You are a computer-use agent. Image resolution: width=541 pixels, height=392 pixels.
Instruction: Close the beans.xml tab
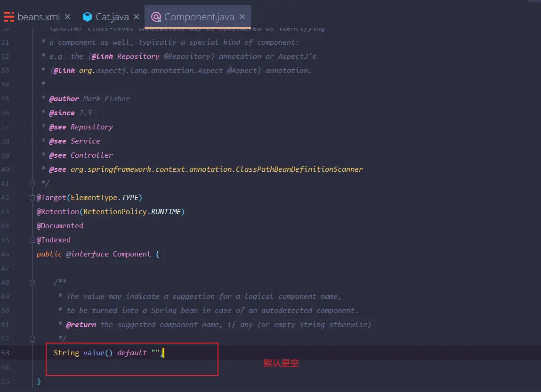(x=68, y=16)
